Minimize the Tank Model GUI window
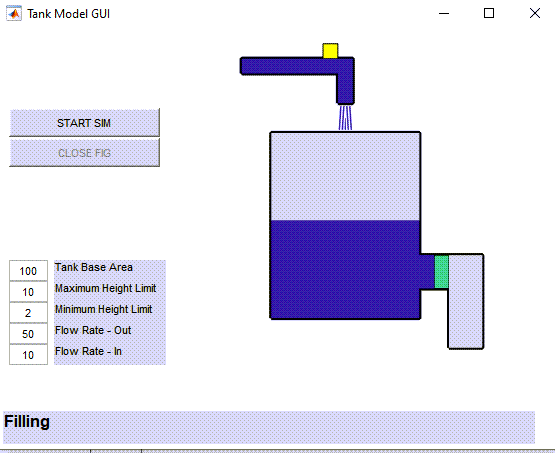This screenshot has width=555, height=453. 444,13
